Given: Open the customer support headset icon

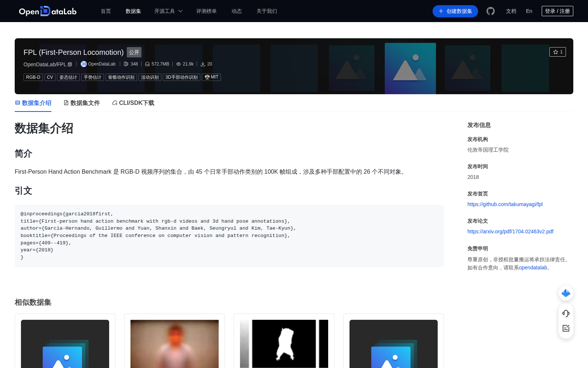Looking at the screenshot, I should click(x=566, y=314).
